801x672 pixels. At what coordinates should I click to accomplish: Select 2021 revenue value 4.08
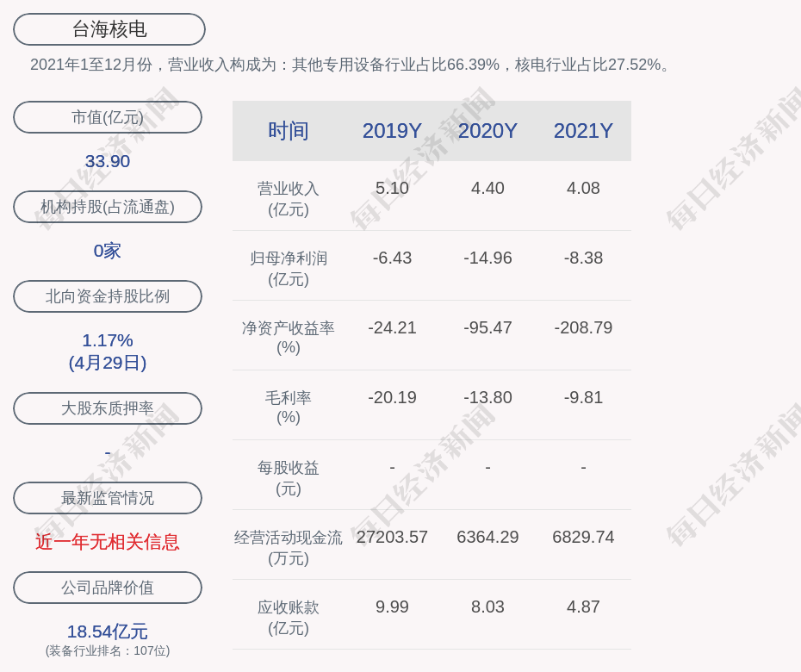click(x=583, y=188)
